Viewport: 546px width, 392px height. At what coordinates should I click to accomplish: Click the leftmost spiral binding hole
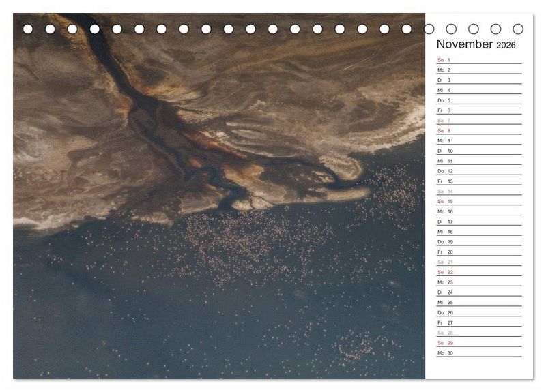coord(28,29)
